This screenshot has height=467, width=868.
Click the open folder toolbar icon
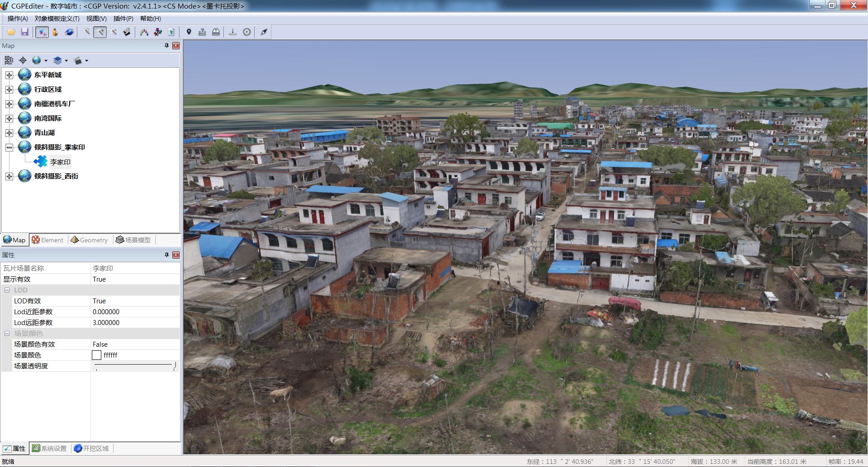coord(11,32)
